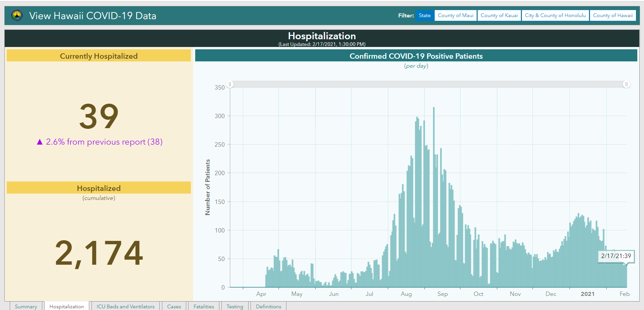Screen dimensions: 644x310
Task: Click the tallest September peak bar
Action: click(x=434, y=197)
